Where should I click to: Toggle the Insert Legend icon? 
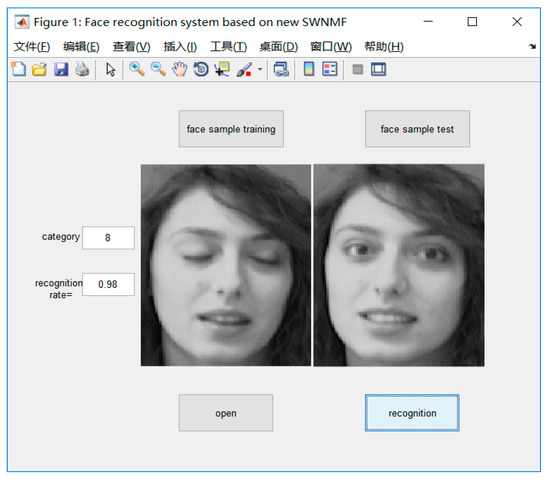(x=330, y=69)
